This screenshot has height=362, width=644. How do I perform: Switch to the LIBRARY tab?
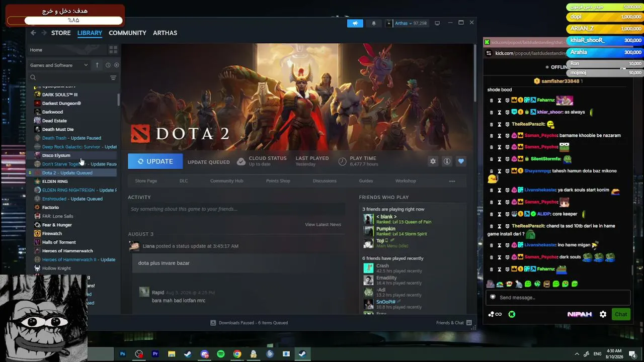pyautogui.click(x=90, y=33)
